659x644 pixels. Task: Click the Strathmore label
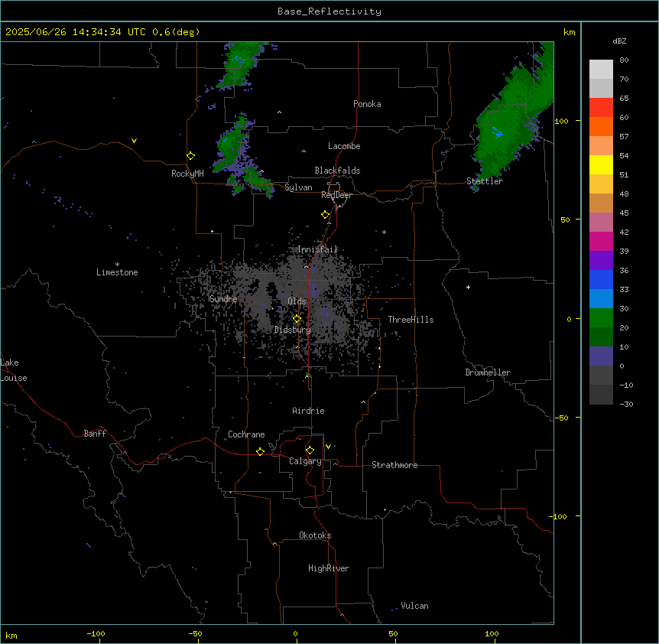[394, 465]
